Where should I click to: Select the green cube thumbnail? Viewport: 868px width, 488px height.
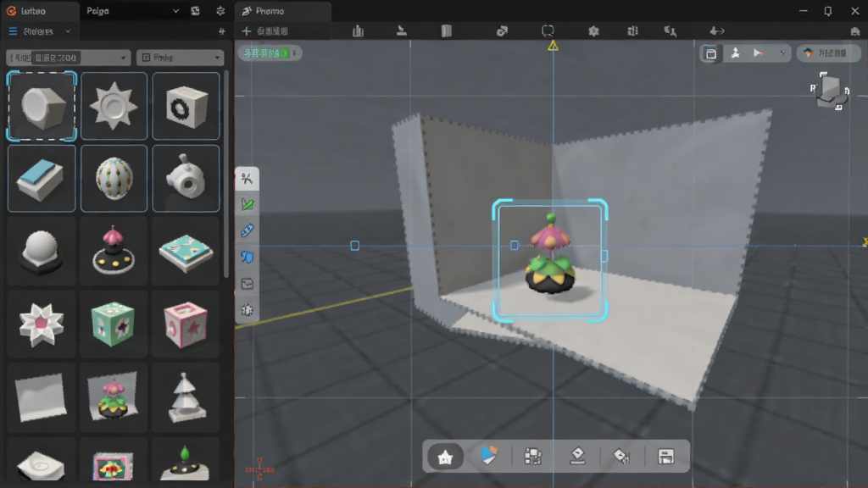tap(114, 324)
